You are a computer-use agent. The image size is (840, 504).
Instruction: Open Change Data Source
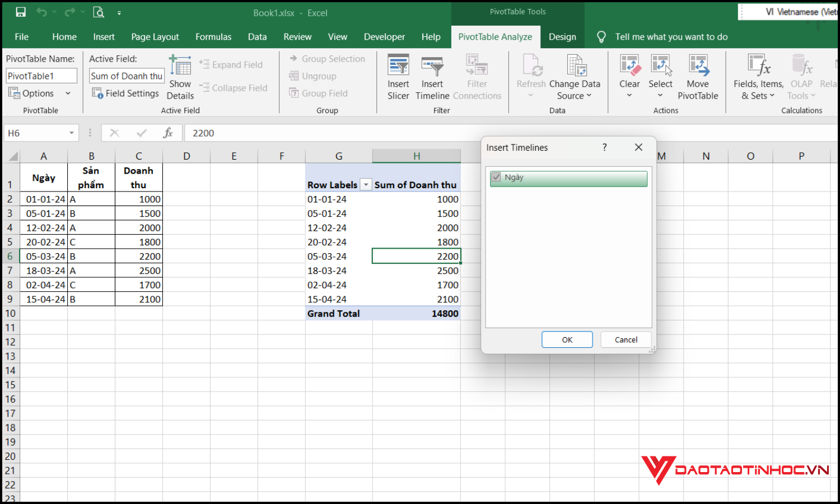[575, 77]
